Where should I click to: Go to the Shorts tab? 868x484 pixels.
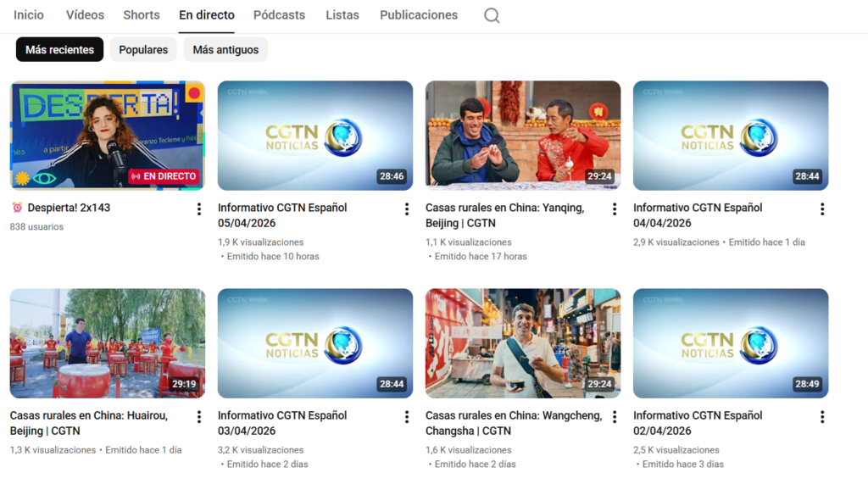142,15
